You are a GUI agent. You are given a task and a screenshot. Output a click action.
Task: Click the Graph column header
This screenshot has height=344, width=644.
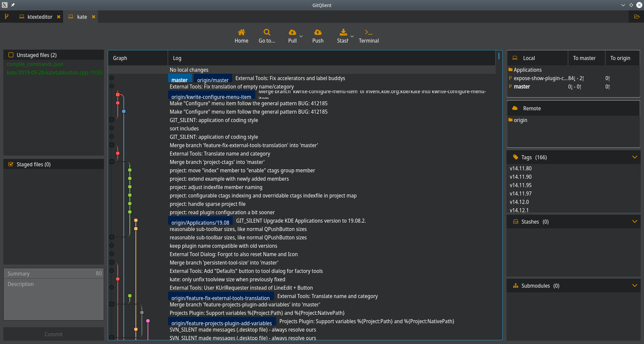[138, 58]
